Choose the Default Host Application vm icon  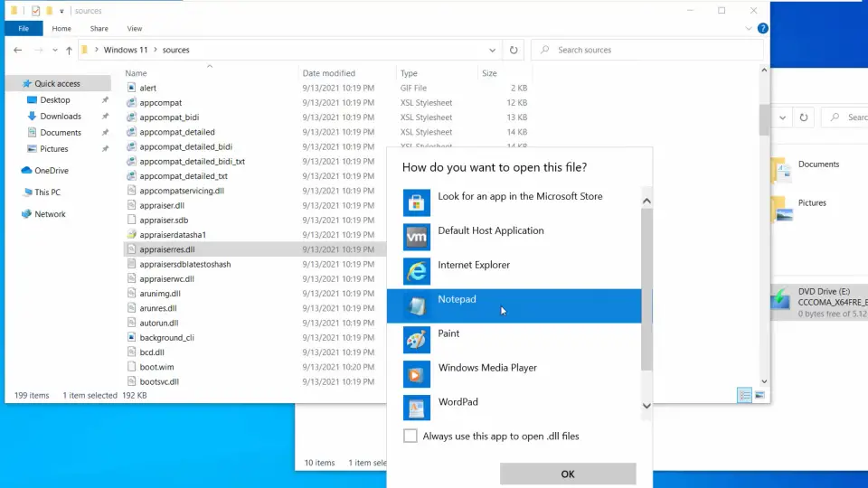(x=416, y=237)
